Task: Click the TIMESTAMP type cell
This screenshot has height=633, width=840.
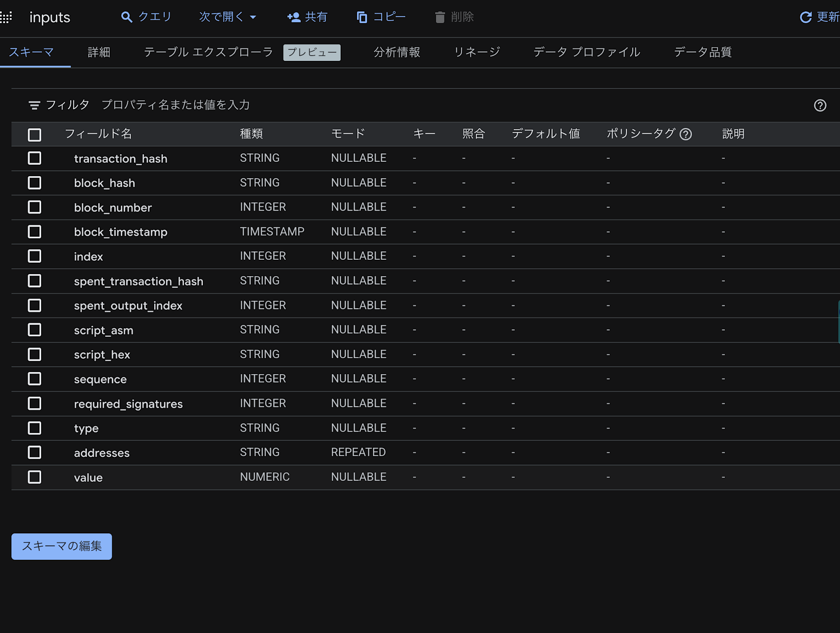Action: pyautogui.click(x=272, y=232)
